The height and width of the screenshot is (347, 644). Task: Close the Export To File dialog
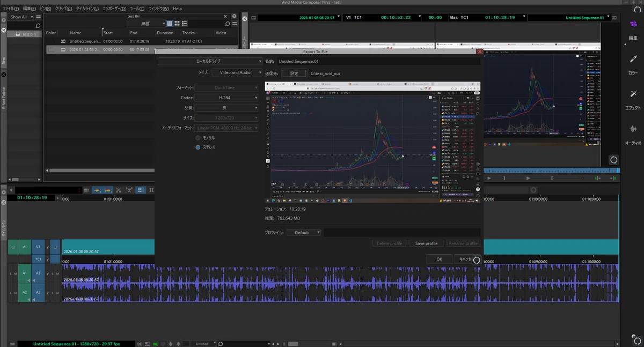tap(479, 51)
